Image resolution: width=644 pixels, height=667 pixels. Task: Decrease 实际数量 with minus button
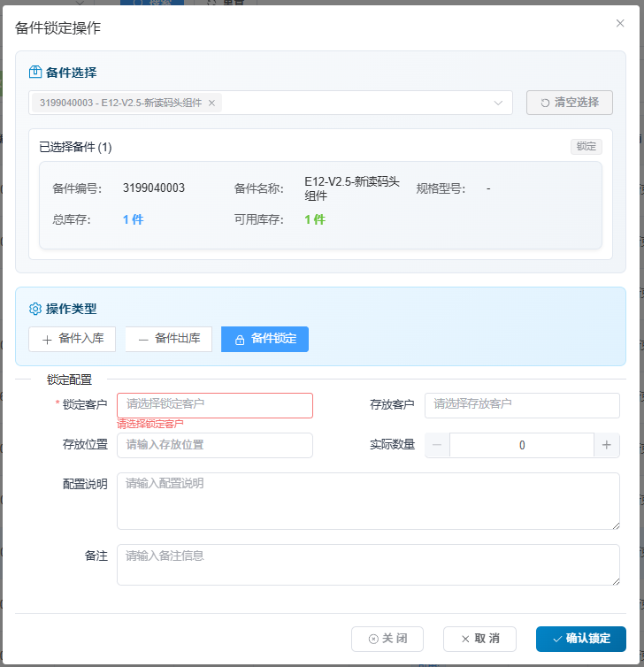[x=437, y=445]
